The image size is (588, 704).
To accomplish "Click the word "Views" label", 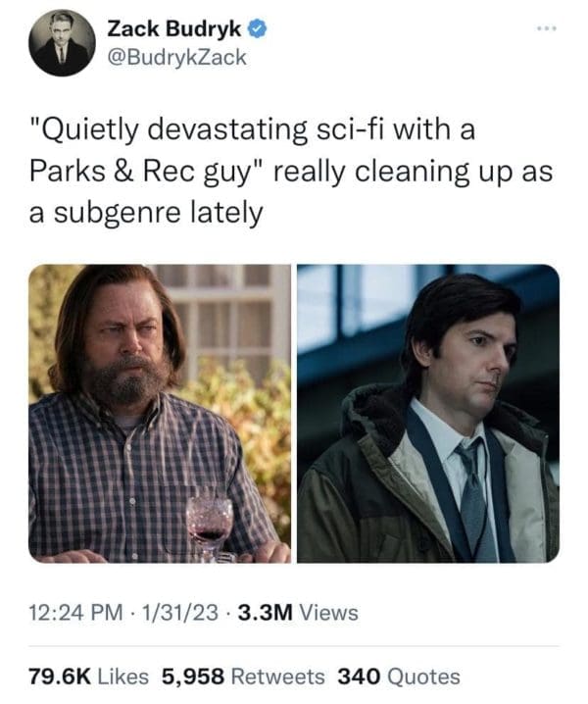I will [x=326, y=614].
